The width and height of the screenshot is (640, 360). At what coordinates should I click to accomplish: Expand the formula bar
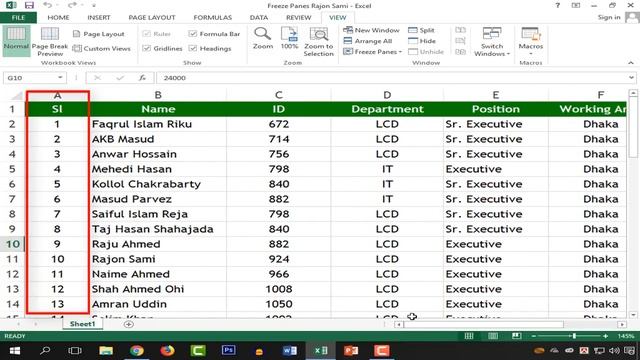pyautogui.click(x=631, y=78)
